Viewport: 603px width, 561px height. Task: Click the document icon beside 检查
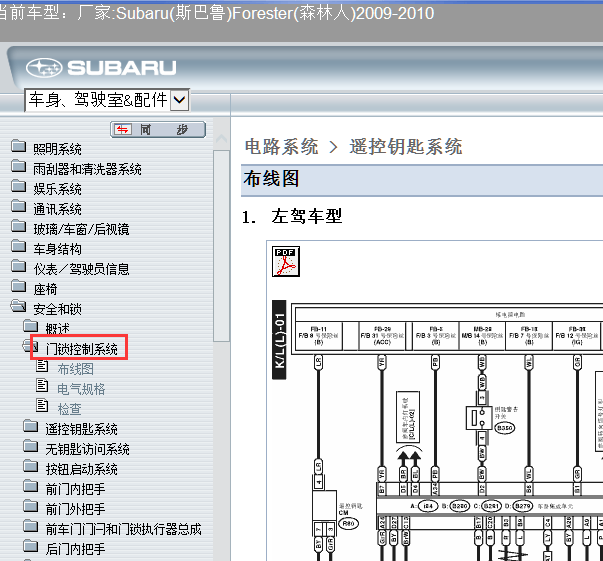[x=42, y=406]
